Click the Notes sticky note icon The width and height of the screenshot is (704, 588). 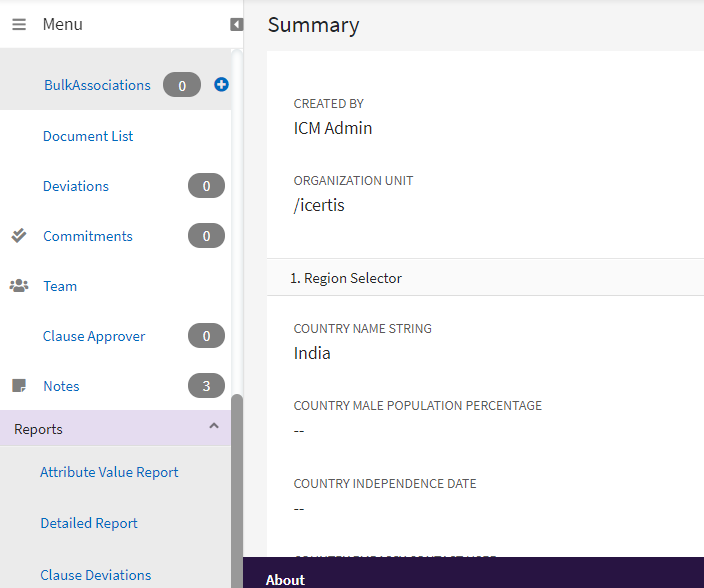19,386
